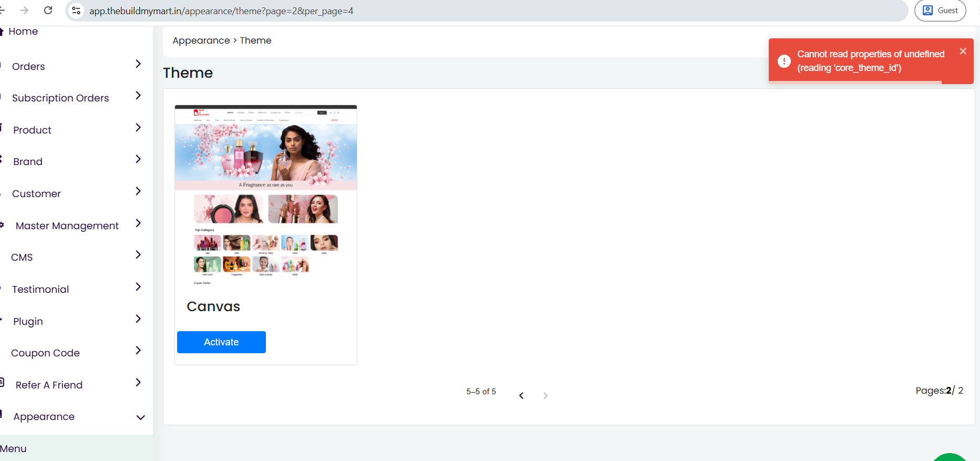Click the Theme page heading

click(x=188, y=73)
